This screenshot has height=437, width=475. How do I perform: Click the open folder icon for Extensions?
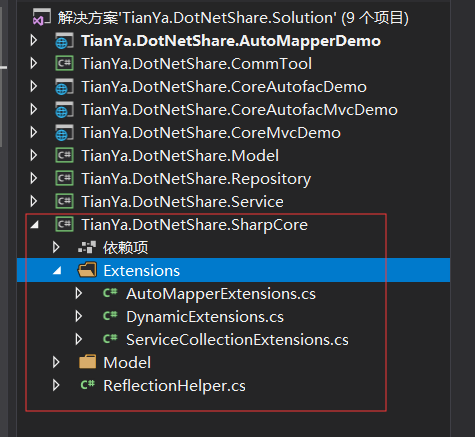tap(87, 270)
